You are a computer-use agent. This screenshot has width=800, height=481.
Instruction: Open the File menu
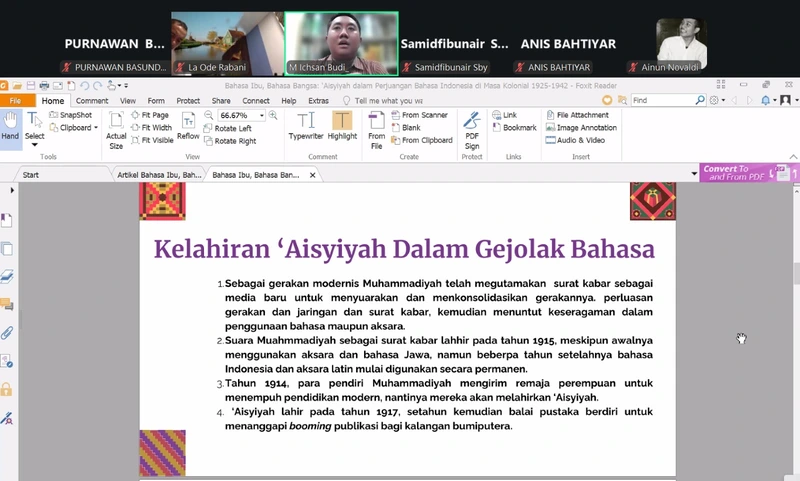(x=16, y=100)
